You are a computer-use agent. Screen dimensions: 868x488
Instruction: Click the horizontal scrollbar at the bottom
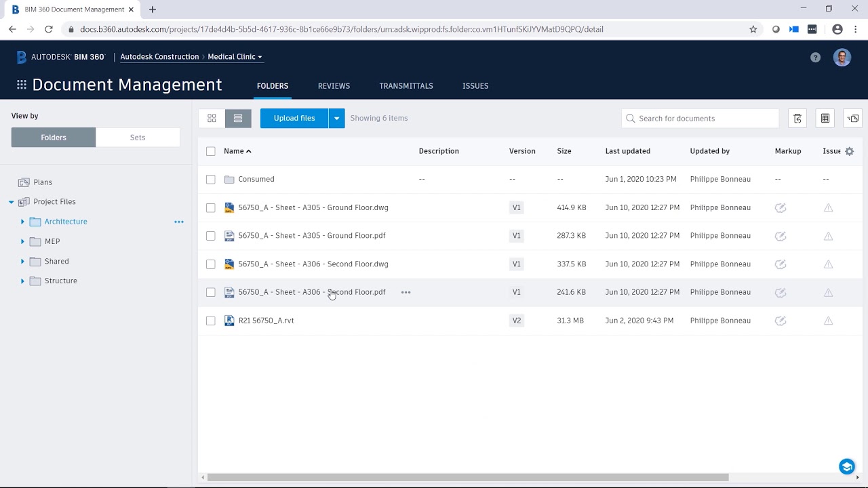tap(468, 477)
